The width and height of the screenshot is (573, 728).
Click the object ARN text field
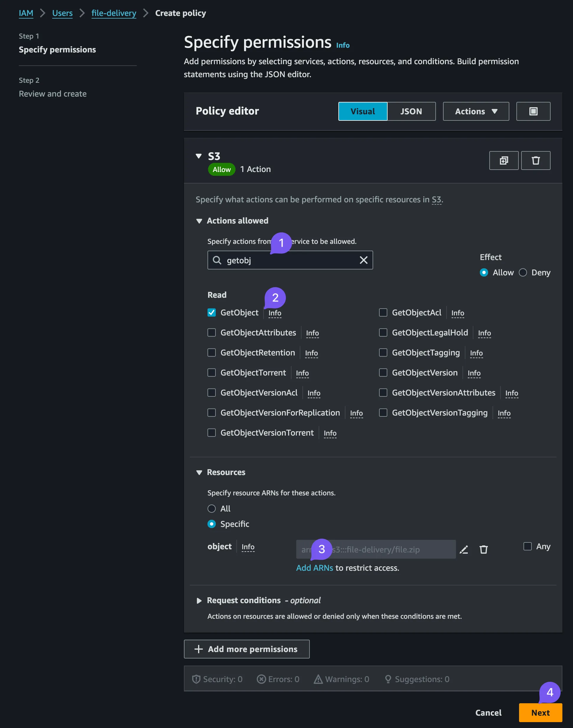coord(376,550)
